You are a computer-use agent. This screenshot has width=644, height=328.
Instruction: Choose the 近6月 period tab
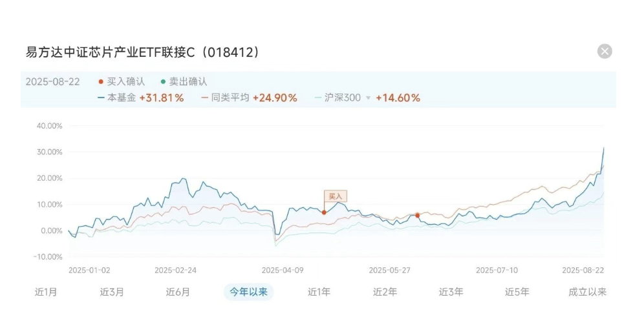pyautogui.click(x=178, y=292)
